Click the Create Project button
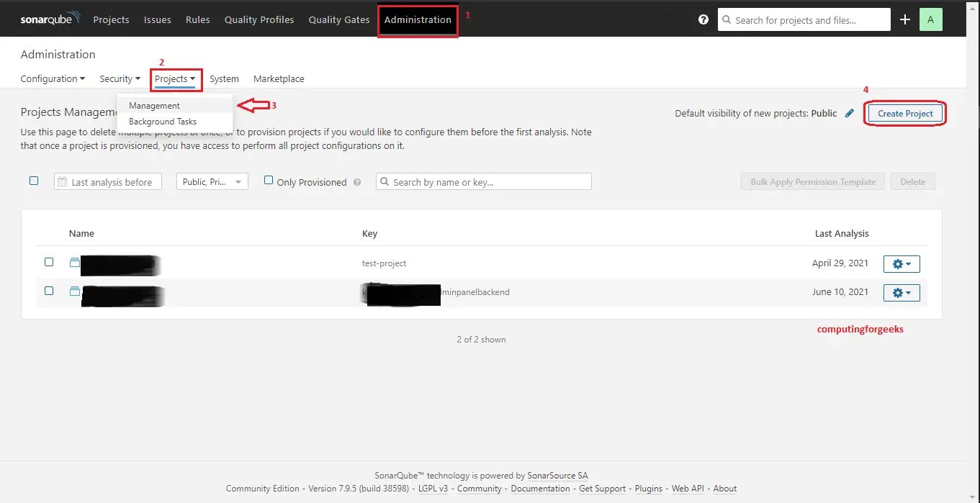 click(904, 113)
